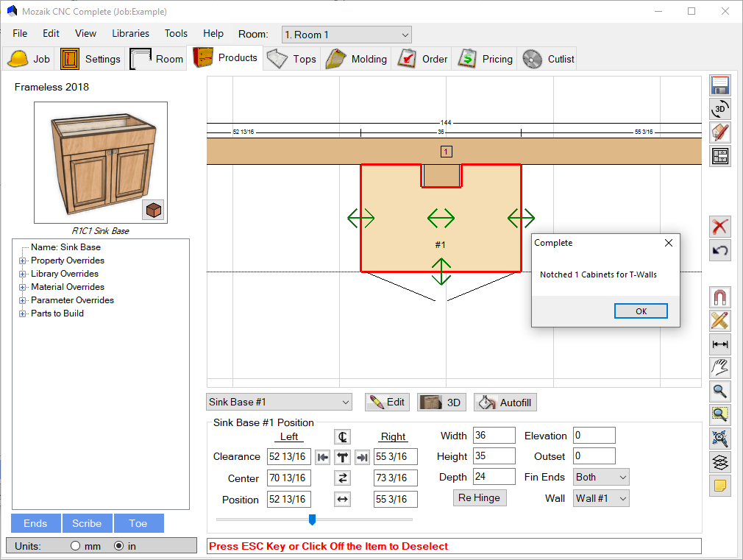Click the red X delete icon
This screenshot has height=560, width=743.
720,227
